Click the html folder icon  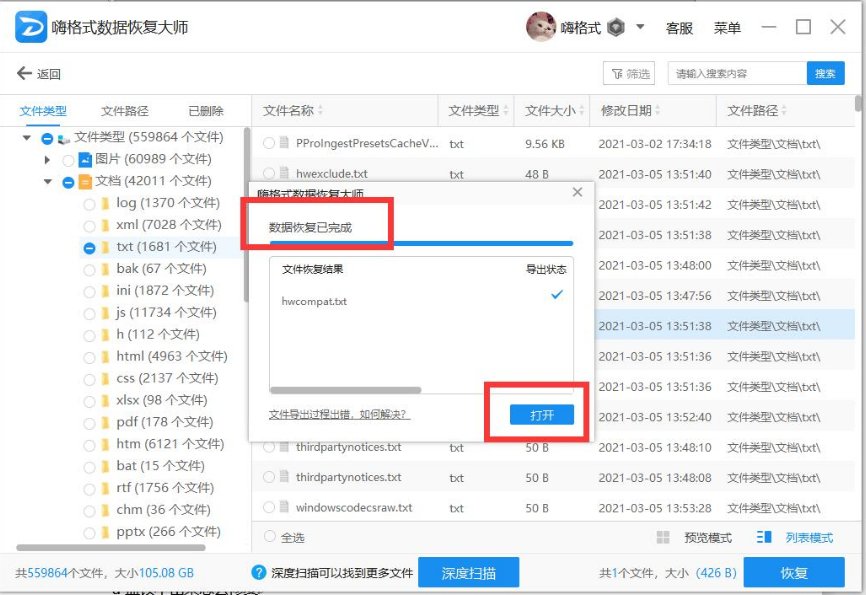(105, 357)
